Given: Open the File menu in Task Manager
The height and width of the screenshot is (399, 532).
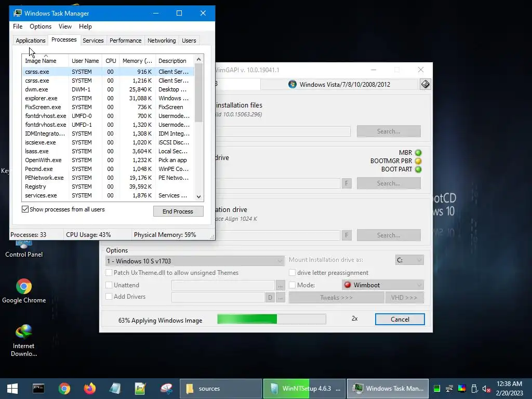Looking at the screenshot, I should tap(18, 26).
